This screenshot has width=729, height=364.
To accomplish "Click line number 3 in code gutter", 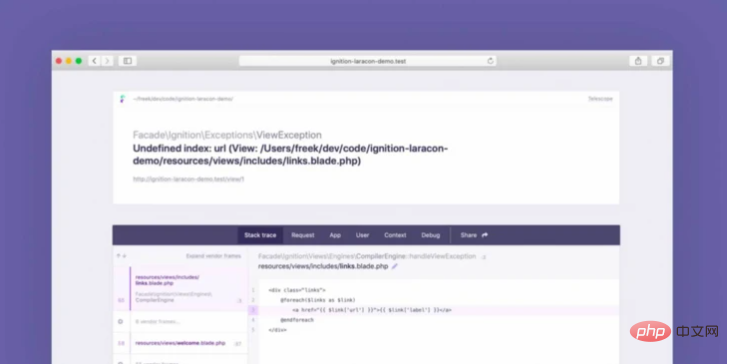I will click(253, 310).
